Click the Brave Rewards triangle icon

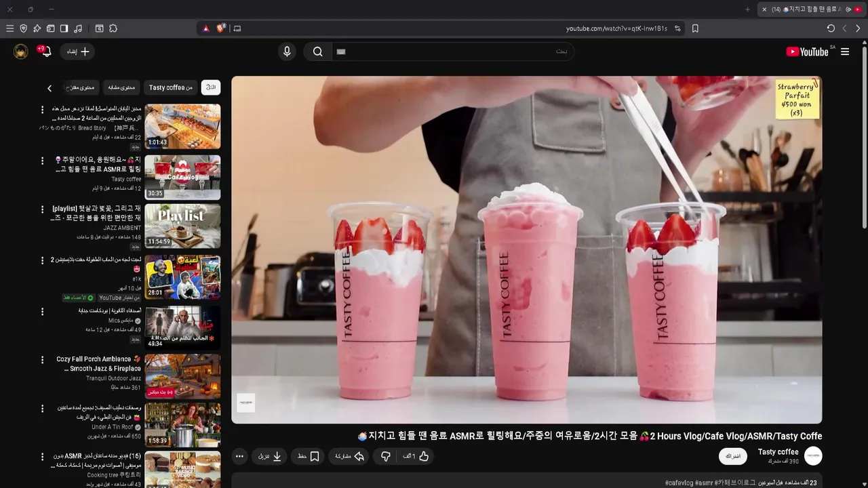pyautogui.click(x=206, y=28)
